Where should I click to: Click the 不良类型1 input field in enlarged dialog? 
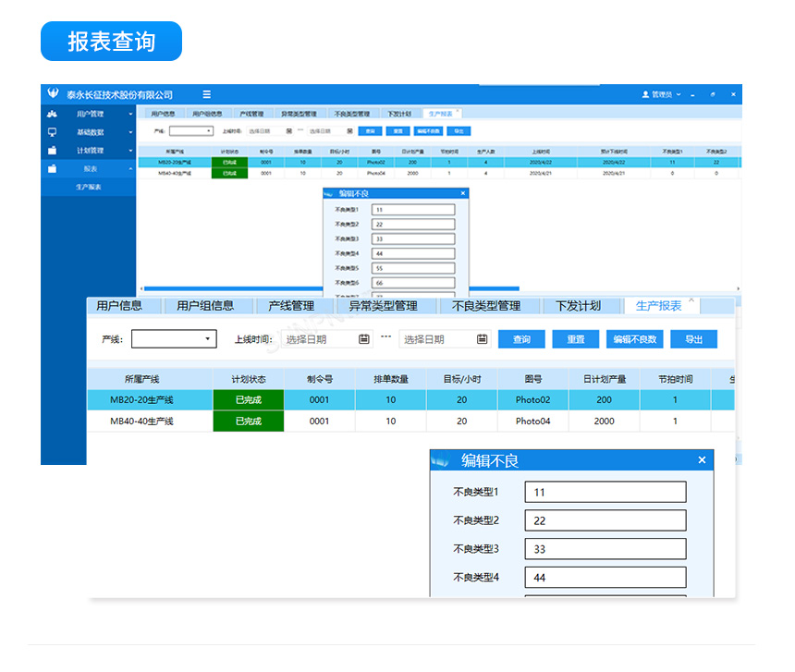605,492
